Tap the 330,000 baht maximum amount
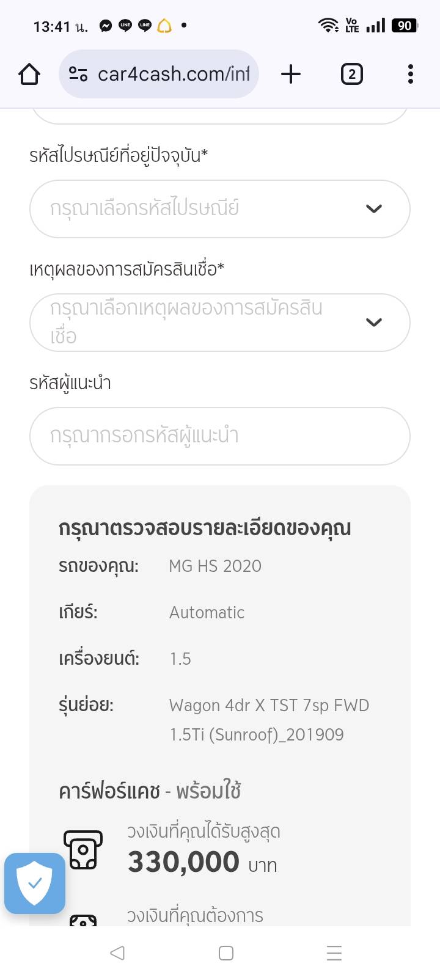The width and height of the screenshot is (440, 980). pos(183,862)
